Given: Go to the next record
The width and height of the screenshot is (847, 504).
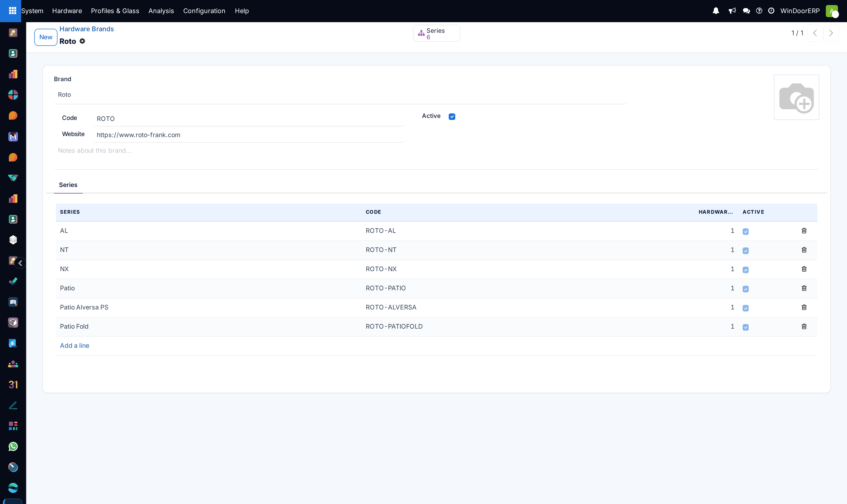Looking at the screenshot, I should pyautogui.click(x=831, y=33).
